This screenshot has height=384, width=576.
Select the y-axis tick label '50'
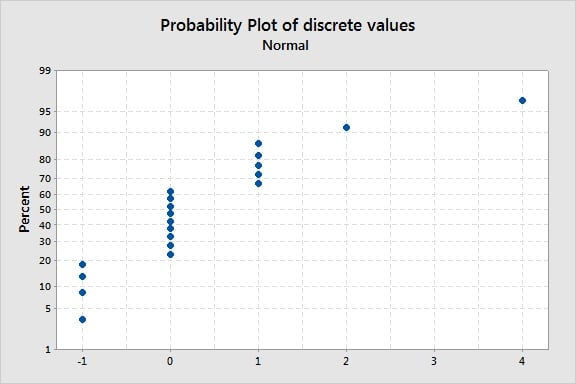point(46,209)
